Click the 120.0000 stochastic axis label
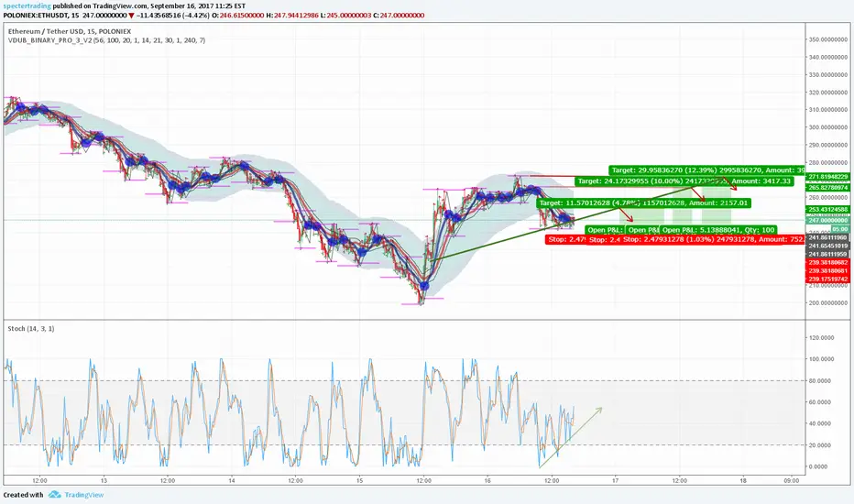854x504 pixels. pos(821,338)
